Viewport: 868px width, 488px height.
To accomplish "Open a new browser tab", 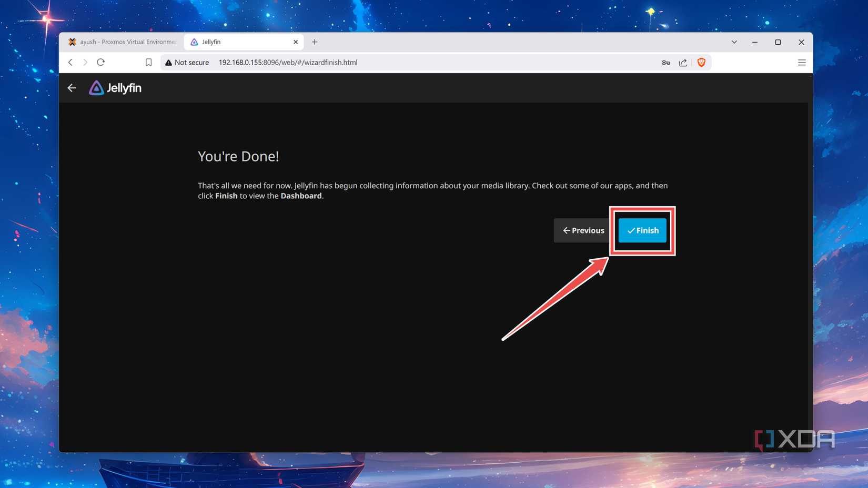I will tap(315, 42).
